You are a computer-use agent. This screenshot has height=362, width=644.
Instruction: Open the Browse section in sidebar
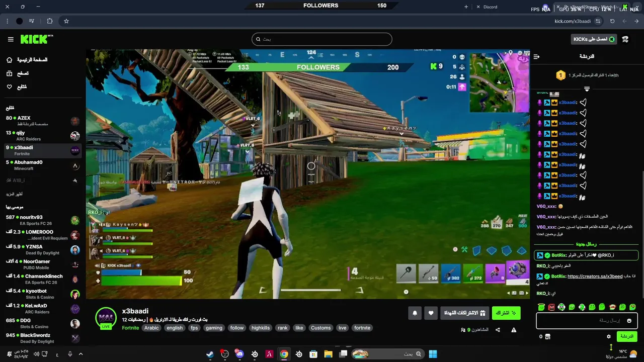(18, 73)
